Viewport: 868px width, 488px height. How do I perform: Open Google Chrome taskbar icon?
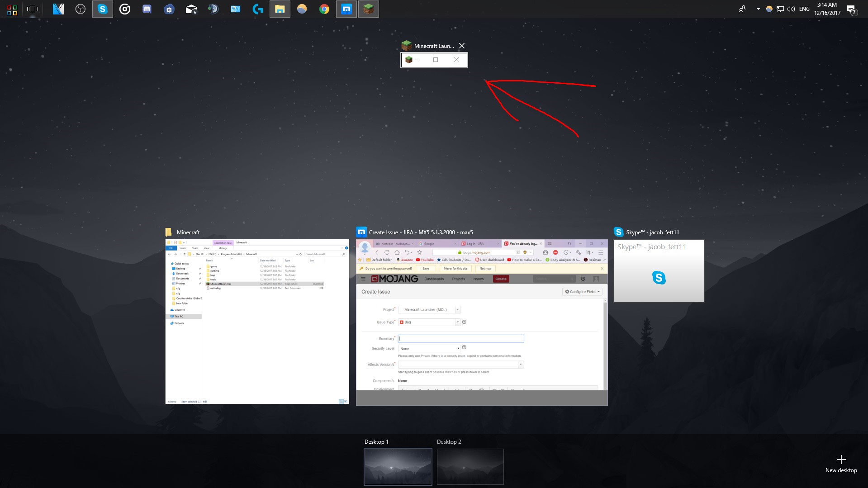[324, 9]
